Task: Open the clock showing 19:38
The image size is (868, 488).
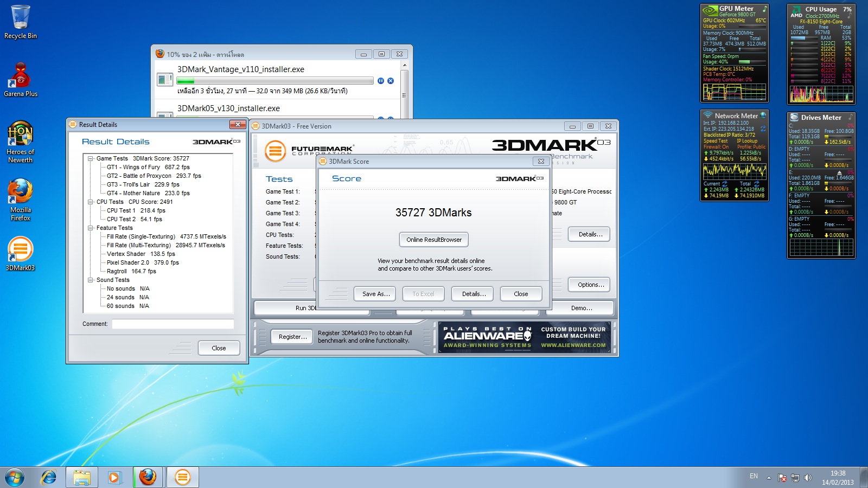Action: coord(838,478)
